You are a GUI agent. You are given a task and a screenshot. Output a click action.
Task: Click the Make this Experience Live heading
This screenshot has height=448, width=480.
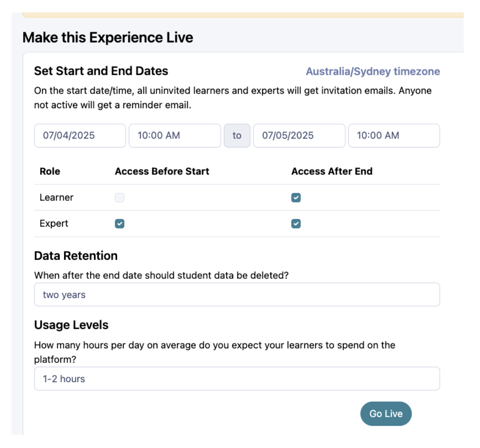click(x=108, y=38)
